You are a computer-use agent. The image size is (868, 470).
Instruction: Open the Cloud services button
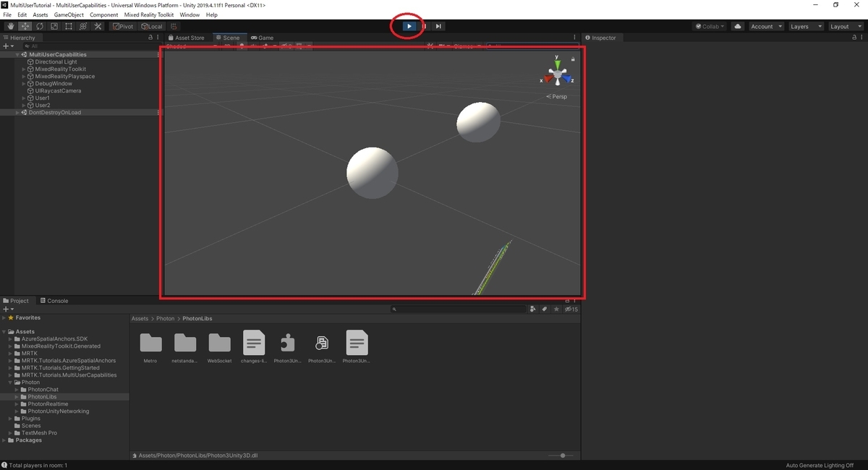click(738, 27)
